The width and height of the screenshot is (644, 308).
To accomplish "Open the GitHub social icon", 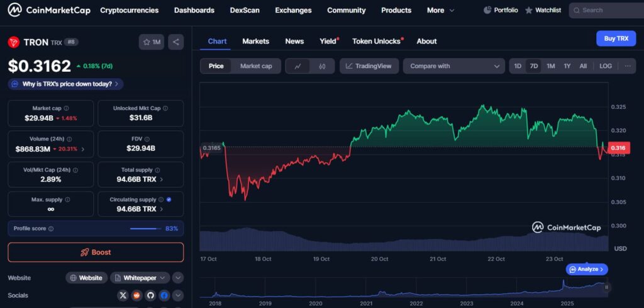I will (150, 295).
